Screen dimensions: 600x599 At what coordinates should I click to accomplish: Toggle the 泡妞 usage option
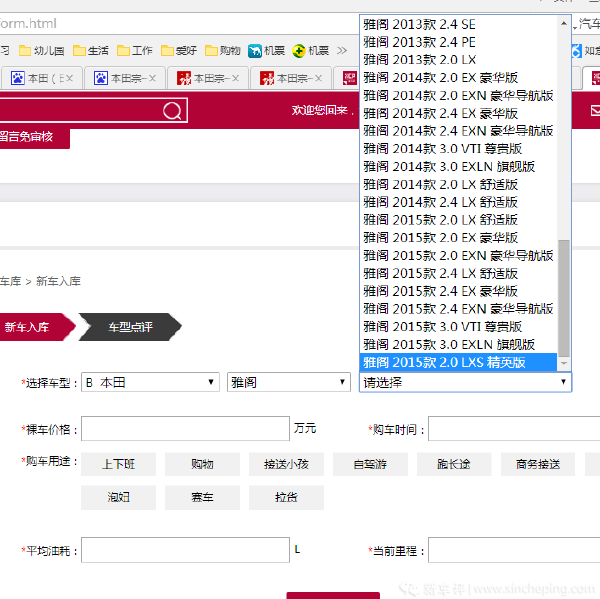click(118, 497)
